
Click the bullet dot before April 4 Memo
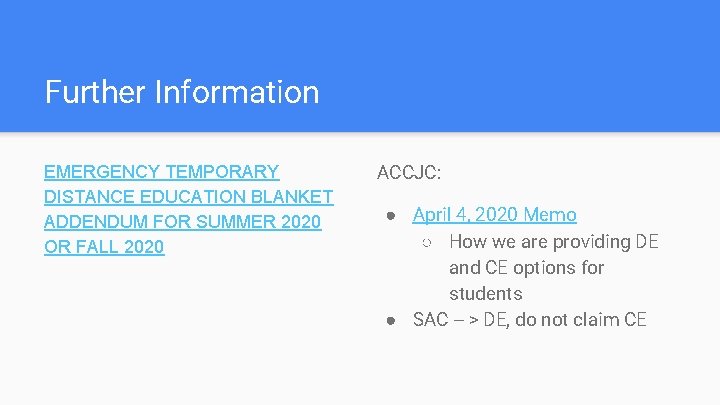[x=391, y=215]
